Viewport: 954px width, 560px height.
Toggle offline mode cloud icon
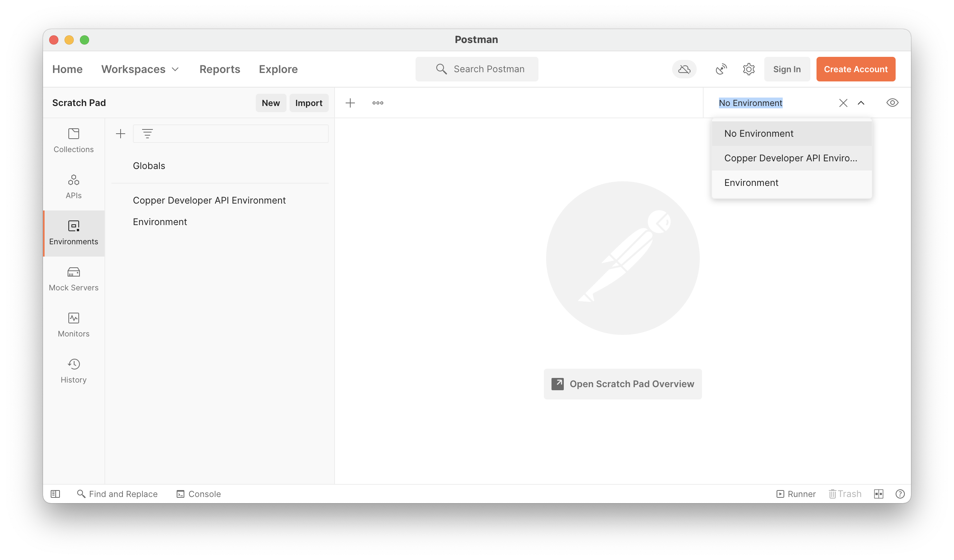(685, 69)
